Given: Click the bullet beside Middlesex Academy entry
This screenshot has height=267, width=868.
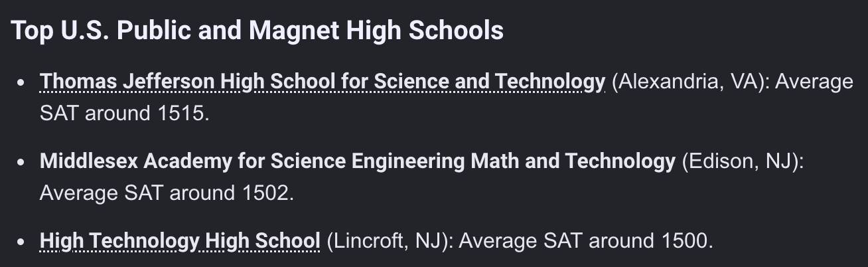Looking at the screenshot, I should point(23,163).
